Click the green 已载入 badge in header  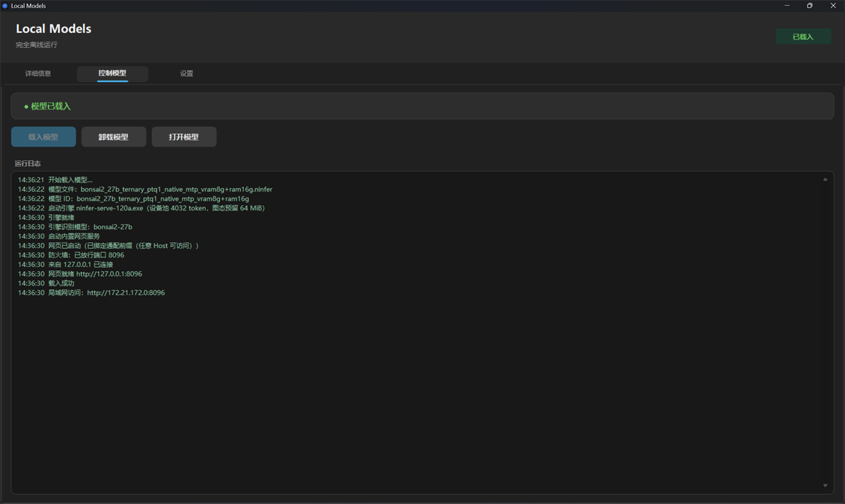click(803, 37)
